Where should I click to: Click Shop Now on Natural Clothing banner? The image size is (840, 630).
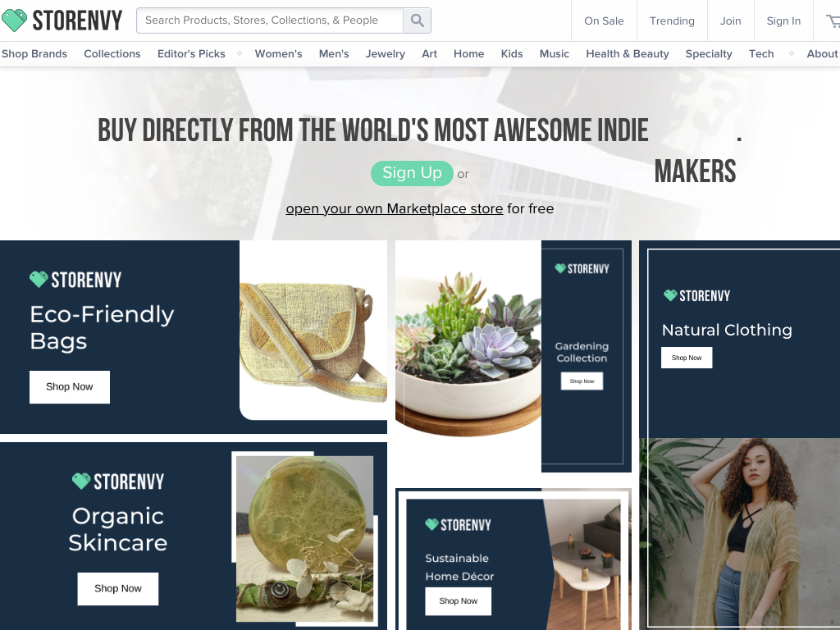687,358
